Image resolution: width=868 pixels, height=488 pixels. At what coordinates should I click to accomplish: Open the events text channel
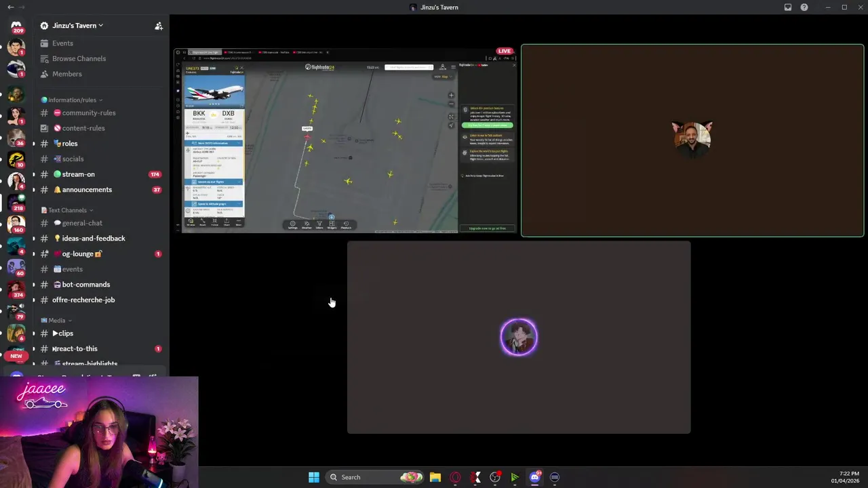pos(100,269)
